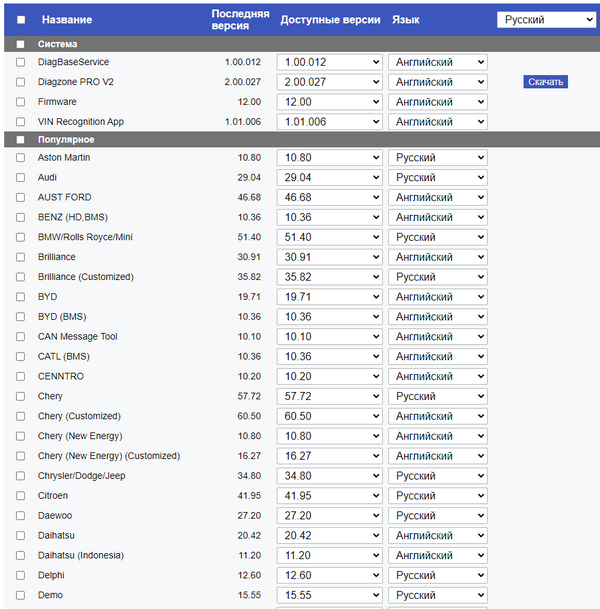Change BENZ (HD,BMS) language dropdown
This screenshot has width=600, height=609.
point(438,217)
